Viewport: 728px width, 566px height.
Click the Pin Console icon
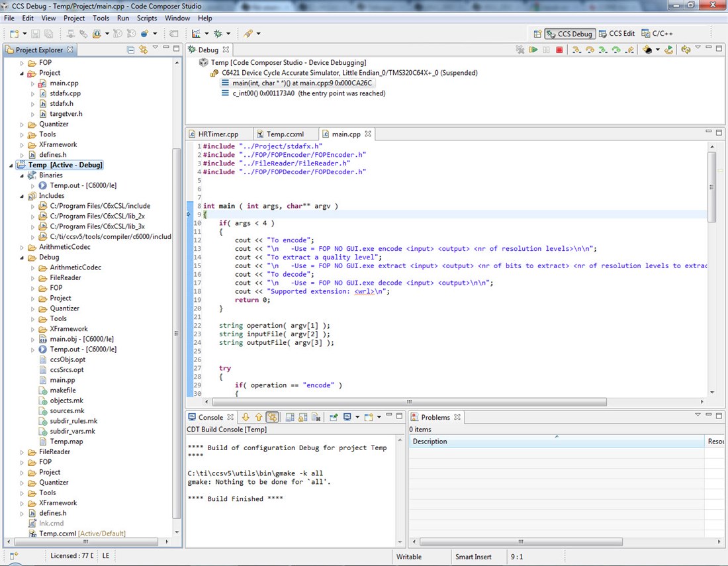(334, 417)
